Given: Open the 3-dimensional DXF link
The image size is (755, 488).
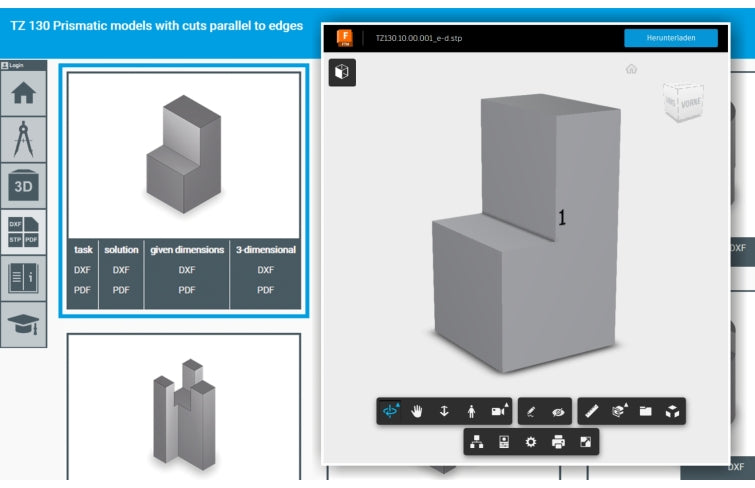Looking at the screenshot, I should point(265,270).
